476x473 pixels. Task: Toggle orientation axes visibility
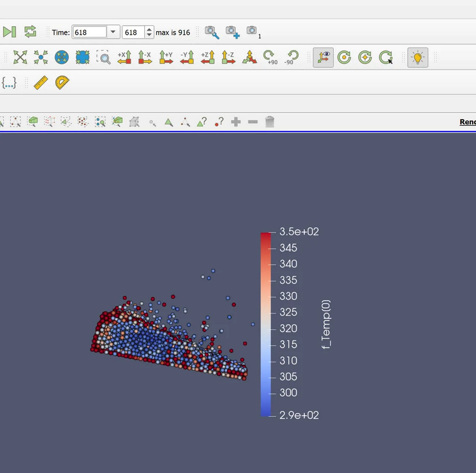(x=323, y=57)
